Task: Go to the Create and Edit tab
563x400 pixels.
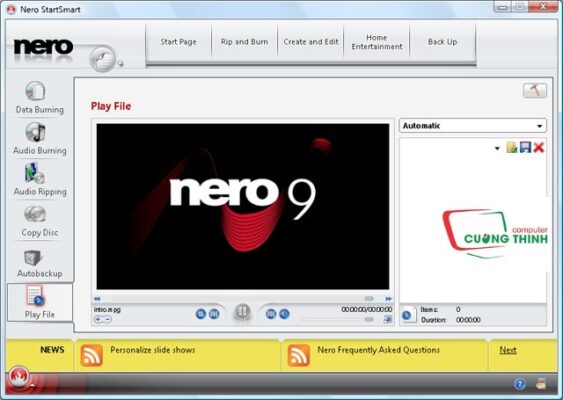Action: [x=311, y=42]
